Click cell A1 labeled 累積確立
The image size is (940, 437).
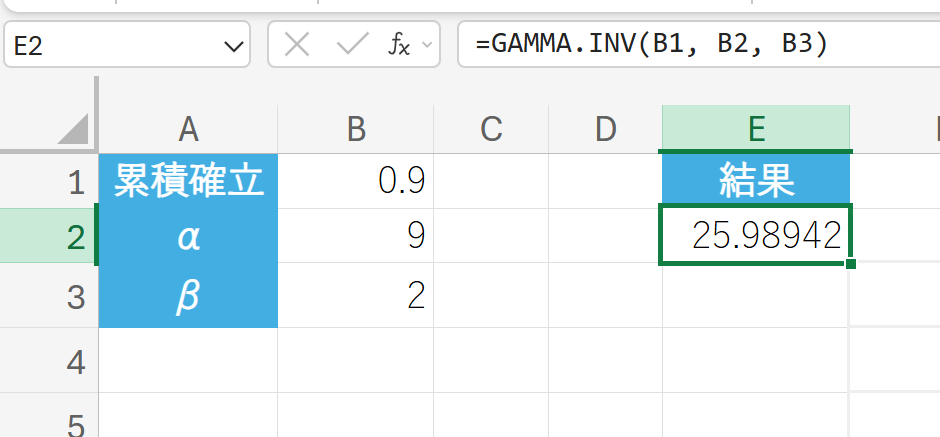click(188, 181)
